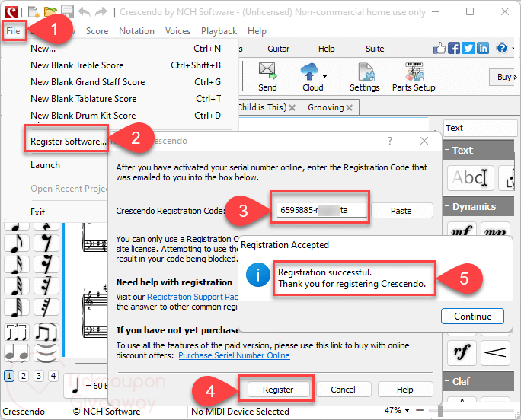Select the mf mezzo-forte dynamic
The height and width of the screenshot is (420, 521).
coord(462,230)
